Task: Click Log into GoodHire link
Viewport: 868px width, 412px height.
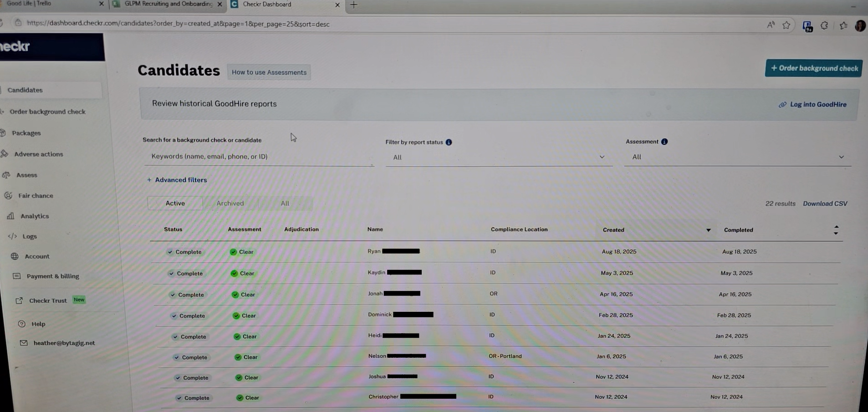Action: tap(818, 104)
